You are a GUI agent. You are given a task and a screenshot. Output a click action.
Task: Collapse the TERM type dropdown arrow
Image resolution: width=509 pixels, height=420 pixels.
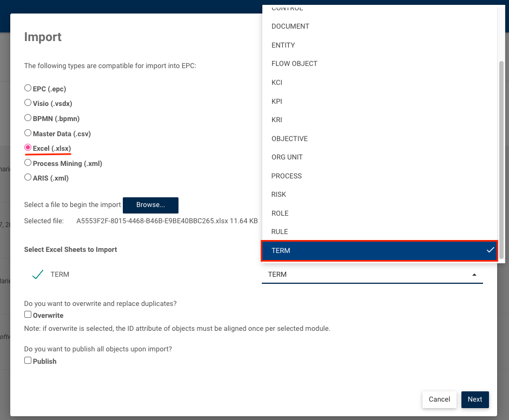tap(474, 274)
